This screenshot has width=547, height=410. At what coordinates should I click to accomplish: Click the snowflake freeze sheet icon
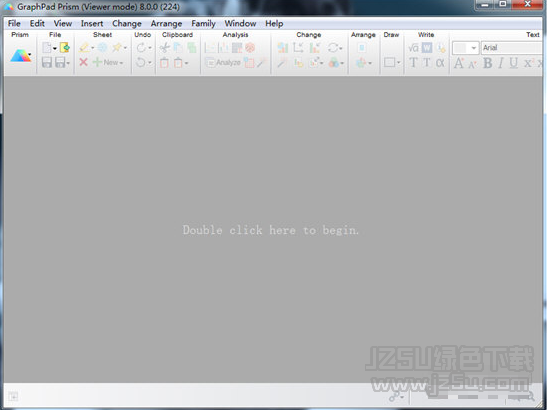coord(102,47)
